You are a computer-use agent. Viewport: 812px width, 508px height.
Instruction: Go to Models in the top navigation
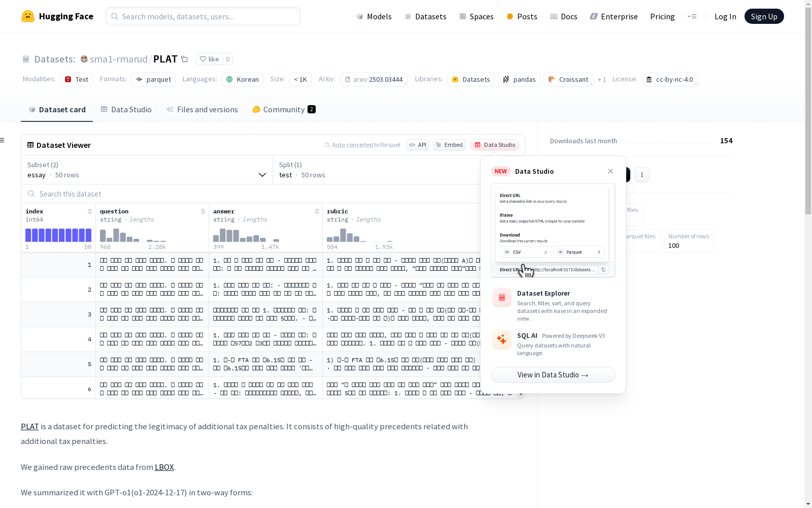(x=374, y=16)
